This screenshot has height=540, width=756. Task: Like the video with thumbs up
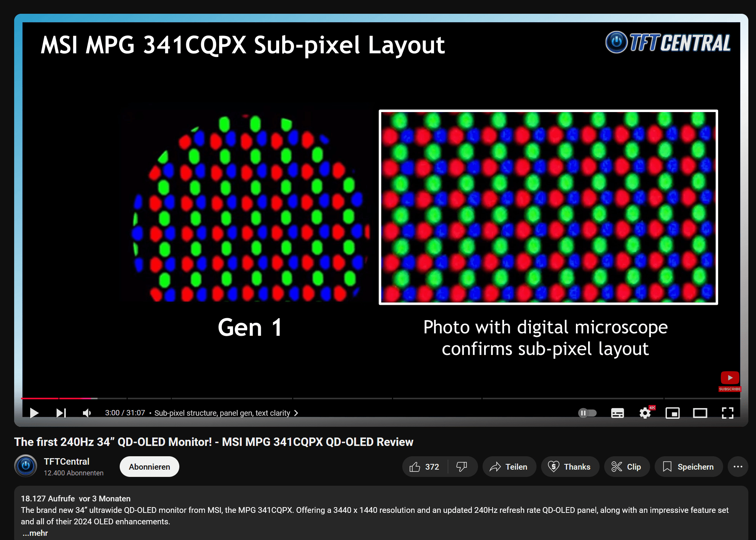tap(424, 467)
